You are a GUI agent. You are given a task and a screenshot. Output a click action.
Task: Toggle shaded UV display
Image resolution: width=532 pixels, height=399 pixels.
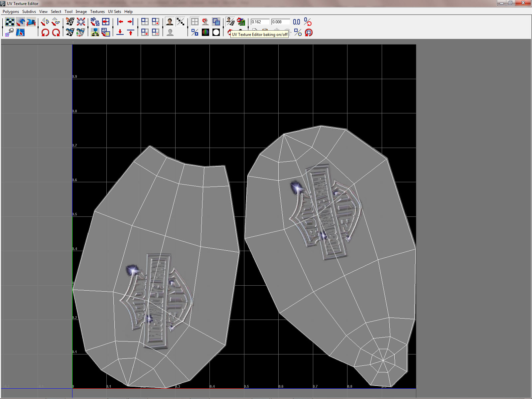click(x=216, y=22)
